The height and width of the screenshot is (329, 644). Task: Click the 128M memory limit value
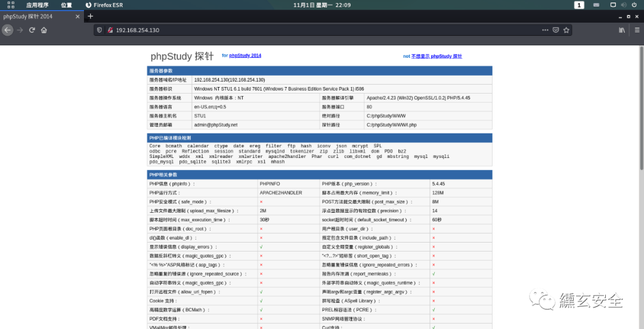(x=438, y=193)
